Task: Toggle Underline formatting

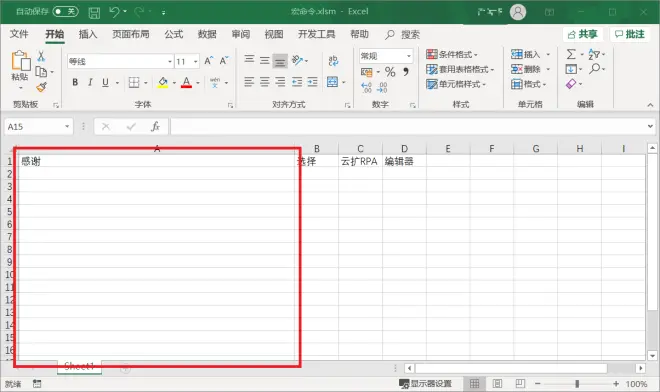Action: click(105, 82)
